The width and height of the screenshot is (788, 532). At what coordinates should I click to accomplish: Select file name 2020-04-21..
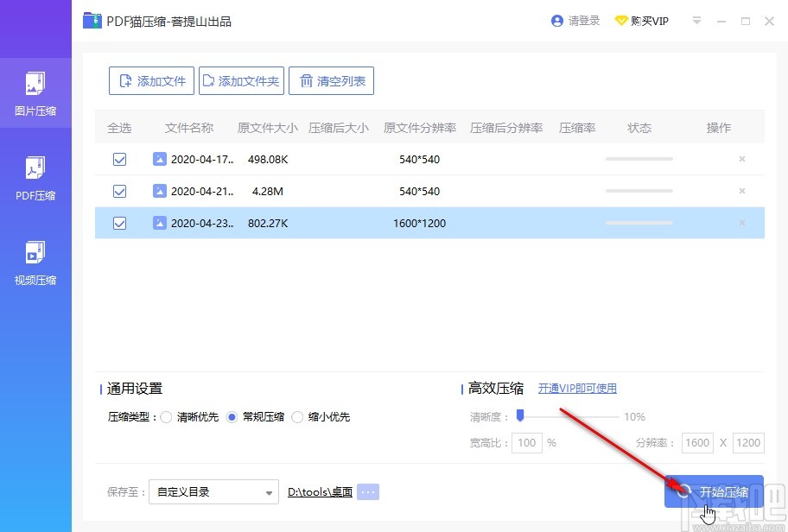pos(202,192)
